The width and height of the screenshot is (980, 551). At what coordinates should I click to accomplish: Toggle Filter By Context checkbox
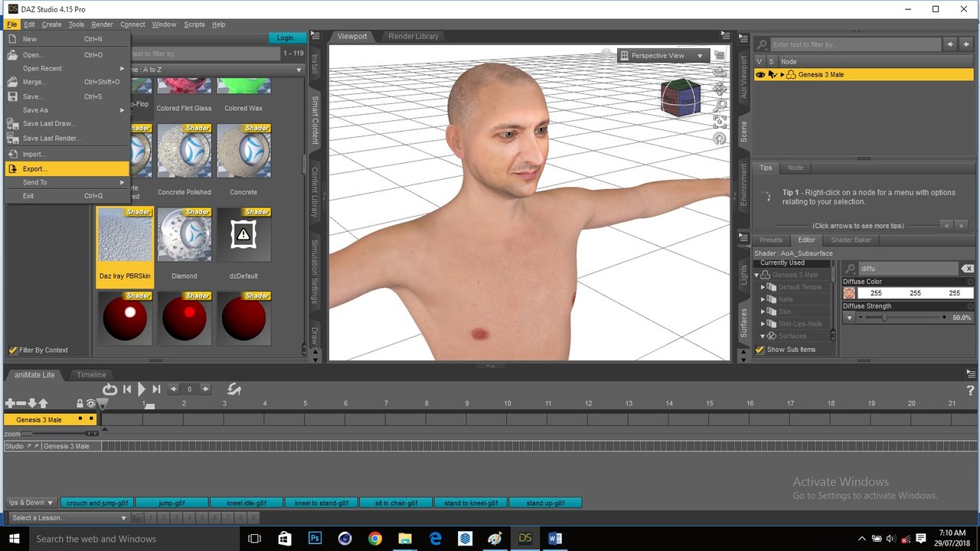(12, 350)
